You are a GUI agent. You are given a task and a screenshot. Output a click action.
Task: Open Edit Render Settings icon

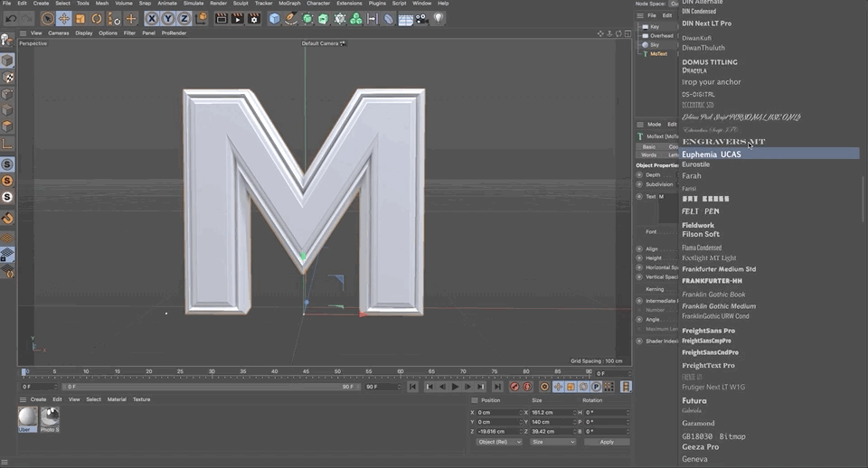click(x=253, y=18)
